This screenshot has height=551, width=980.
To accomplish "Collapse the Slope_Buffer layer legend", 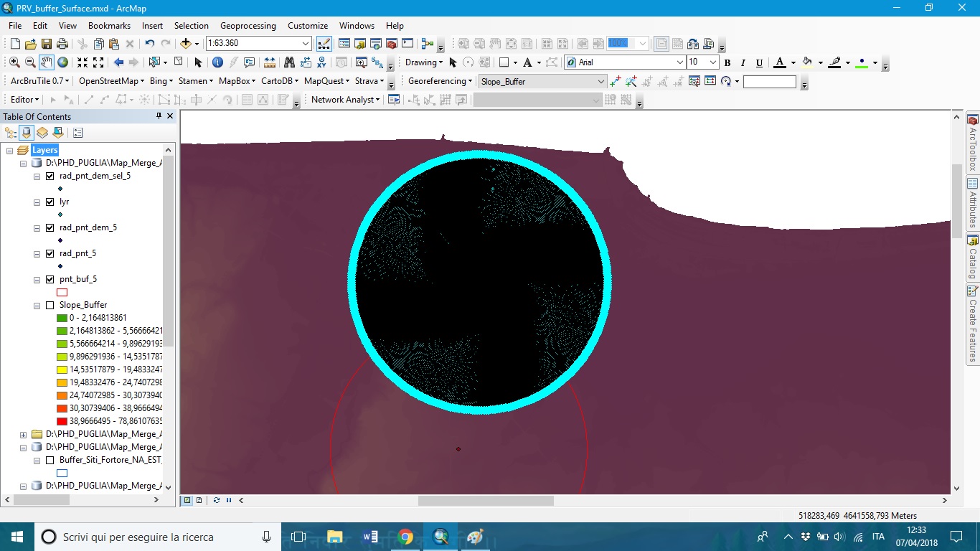I will click(37, 305).
